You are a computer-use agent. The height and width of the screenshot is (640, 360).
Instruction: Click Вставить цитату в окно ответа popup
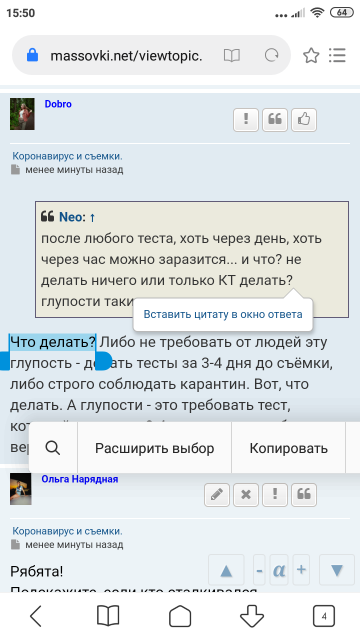click(x=223, y=314)
